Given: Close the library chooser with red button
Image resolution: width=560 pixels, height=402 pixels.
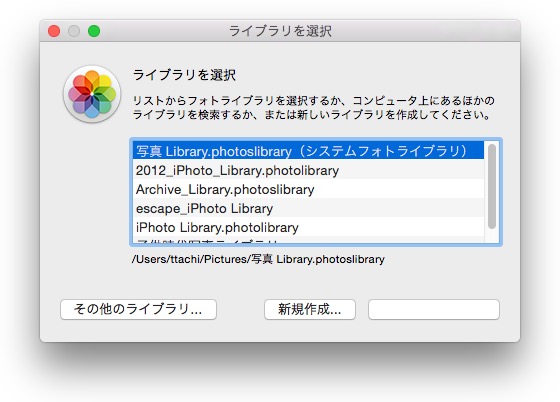Looking at the screenshot, I should [x=54, y=31].
